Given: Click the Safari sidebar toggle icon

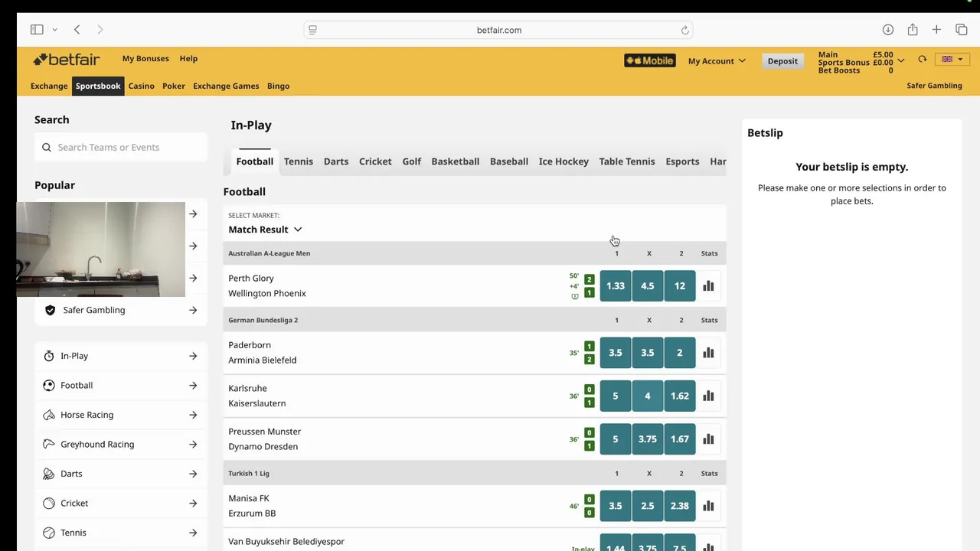Looking at the screenshot, I should 37,30.
